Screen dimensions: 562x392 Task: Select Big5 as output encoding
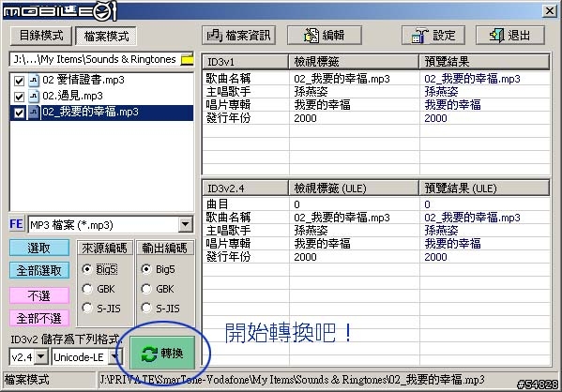tap(146, 269)
